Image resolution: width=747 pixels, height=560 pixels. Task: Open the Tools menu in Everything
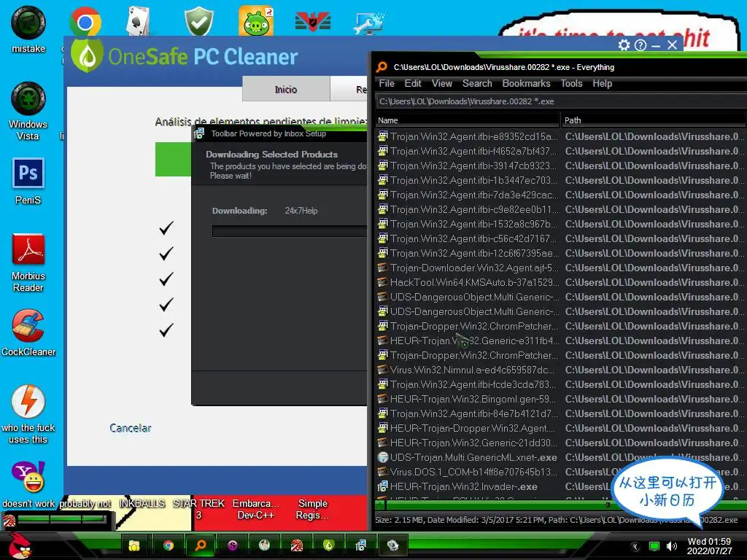[571, 83]
